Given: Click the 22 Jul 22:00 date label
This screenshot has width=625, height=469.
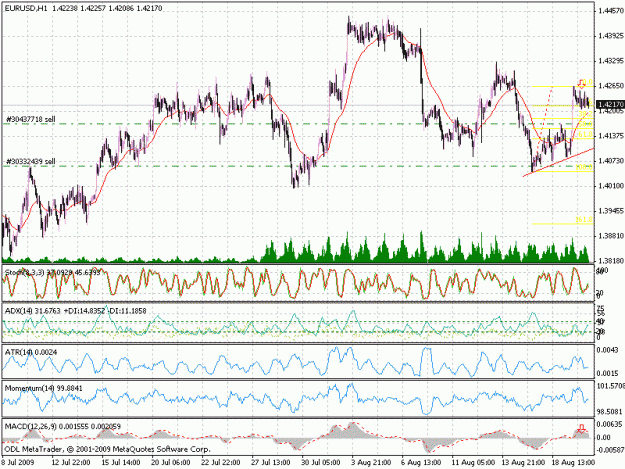Looking at the screenshot, I should tap(221, 463).
